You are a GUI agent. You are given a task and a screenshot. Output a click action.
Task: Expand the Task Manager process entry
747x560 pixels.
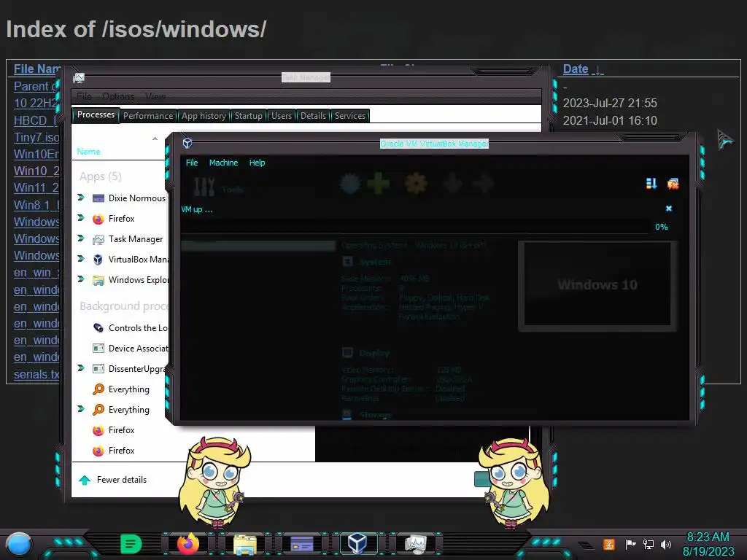pos(81,238)
